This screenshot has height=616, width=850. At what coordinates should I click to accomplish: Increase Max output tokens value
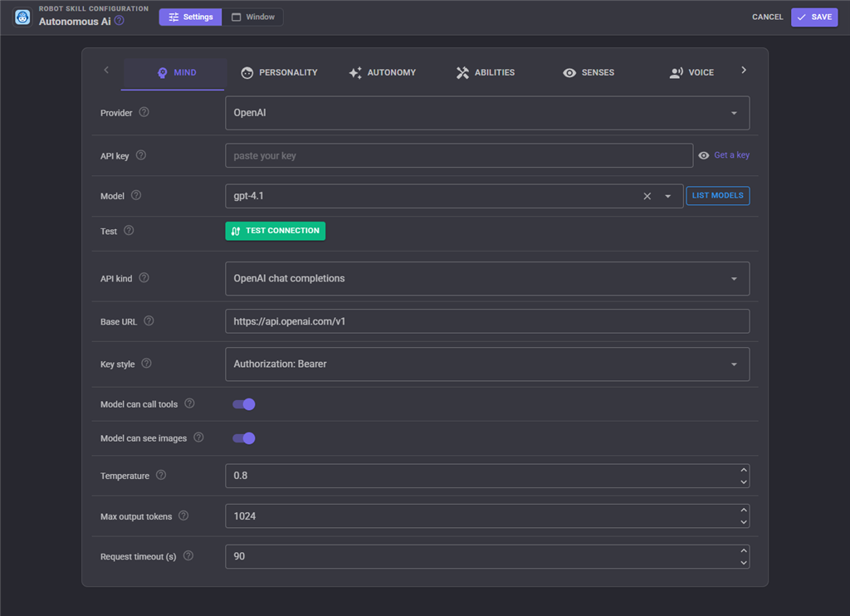pos(744,511)
